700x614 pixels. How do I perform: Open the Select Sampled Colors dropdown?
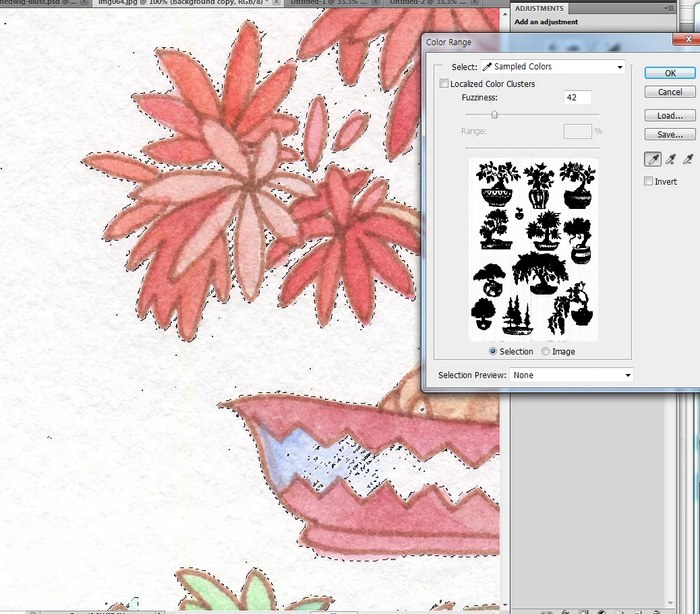[x=553, y=67]
